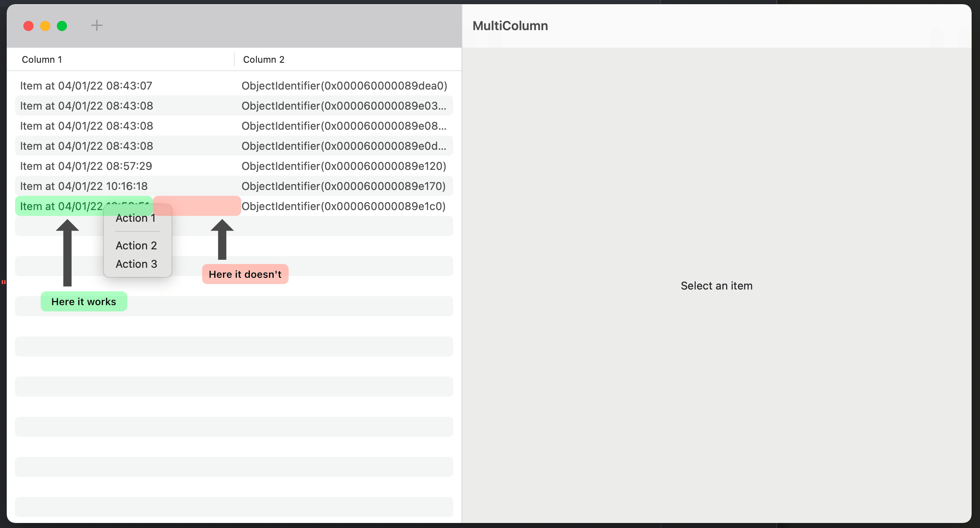The image size is (980, 528).
Task: Select row Item at 04/01/22 08:57:29
Action: point(234,166)
